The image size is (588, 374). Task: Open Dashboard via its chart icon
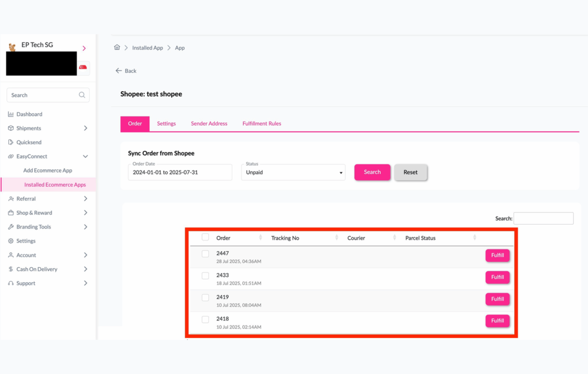click(x=11, y=114)
